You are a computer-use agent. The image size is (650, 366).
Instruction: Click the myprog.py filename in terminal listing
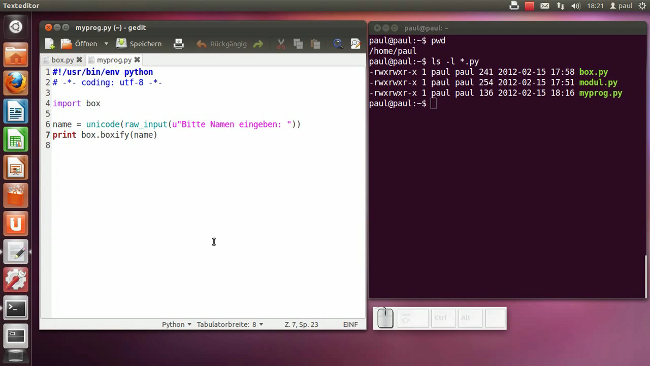pos(601,93)
